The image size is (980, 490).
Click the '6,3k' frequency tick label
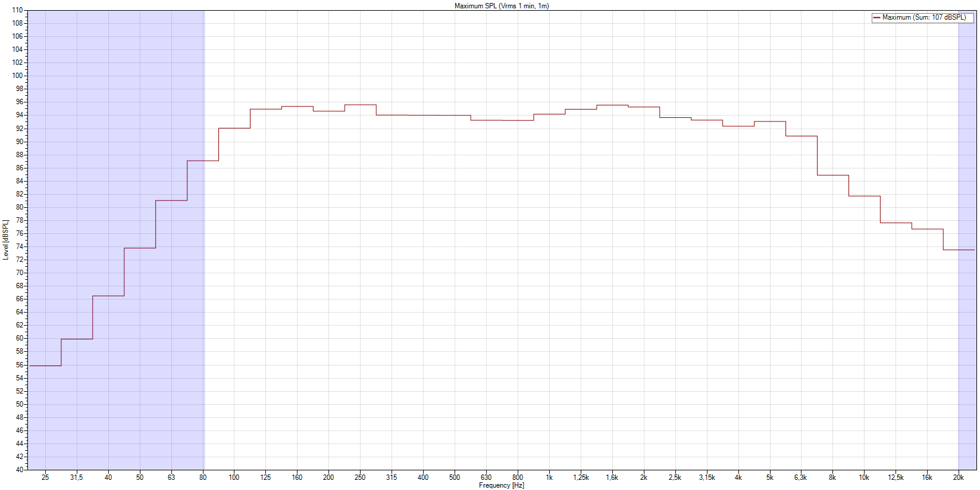pos(800,477)
